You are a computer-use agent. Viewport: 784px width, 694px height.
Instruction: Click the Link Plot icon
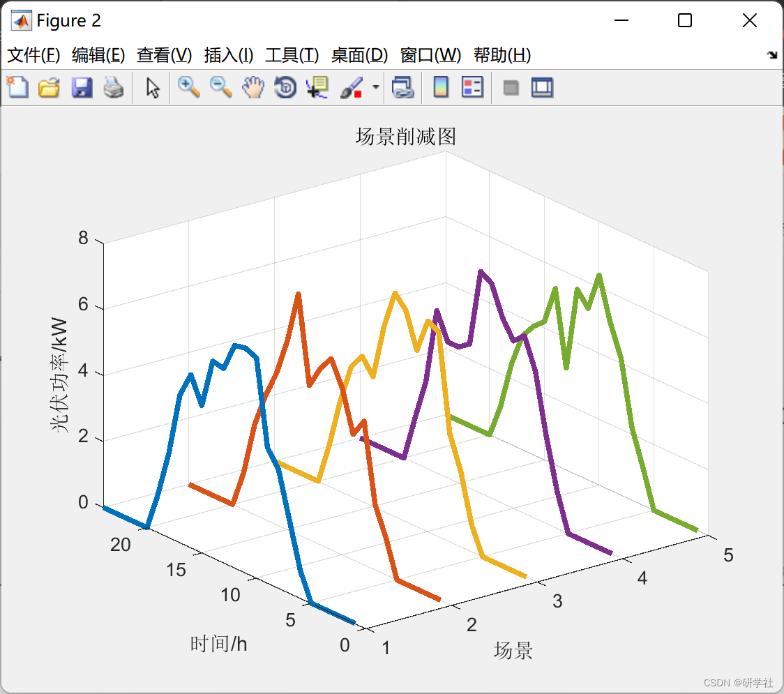click(x=403, y=87)
